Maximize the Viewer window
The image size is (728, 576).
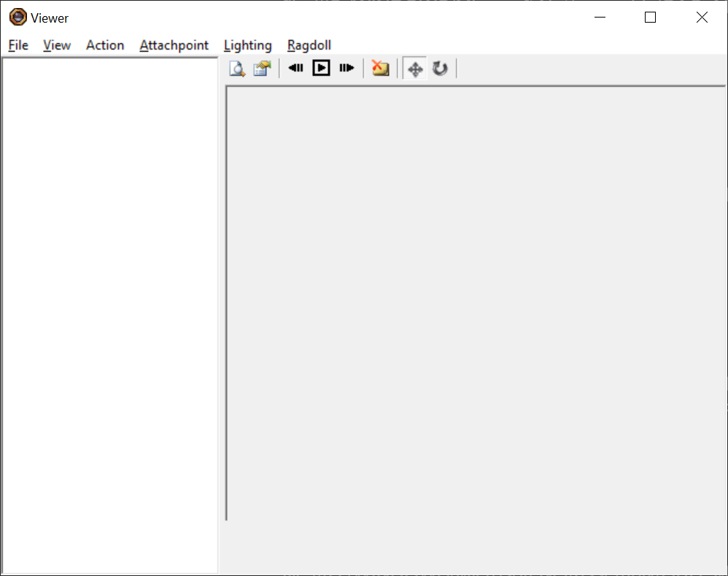[650, 18]
